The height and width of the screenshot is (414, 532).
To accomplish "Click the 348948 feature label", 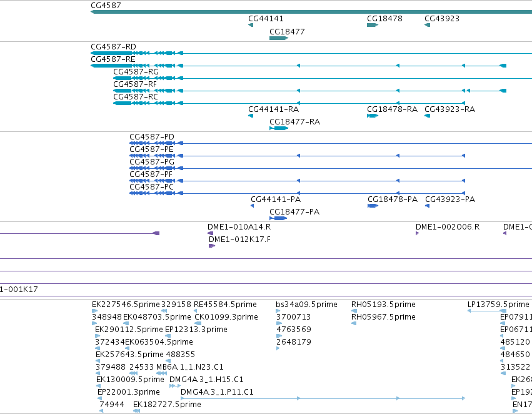I will pyautogui.click(x=107, y=317).
